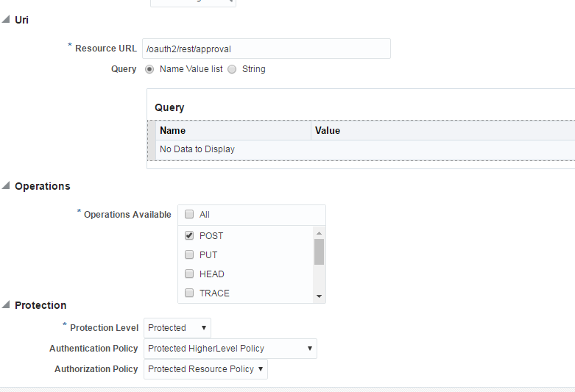Enable the PUT operation checkbox

[x=189, y=254]
